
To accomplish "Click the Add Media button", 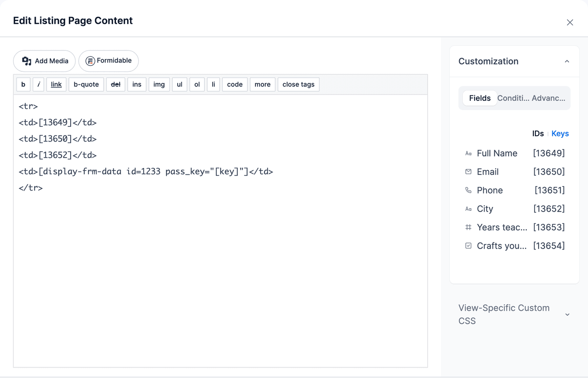I will [x=45, y=61].
